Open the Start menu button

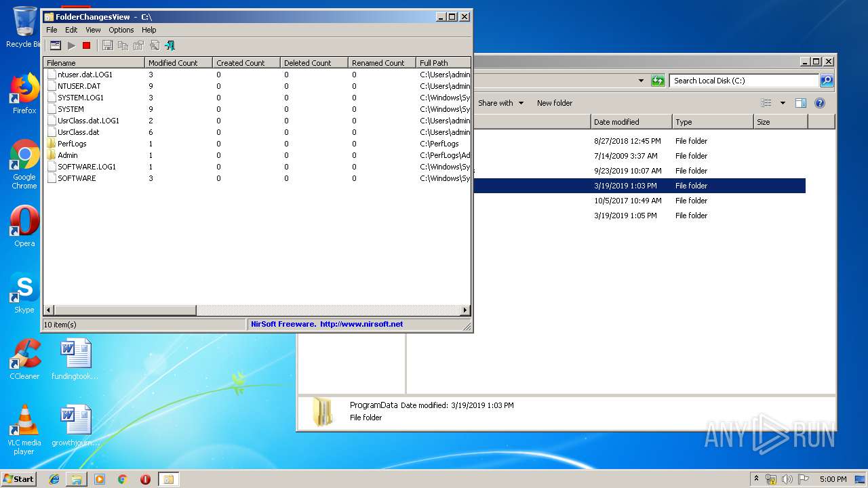point(19,479)
